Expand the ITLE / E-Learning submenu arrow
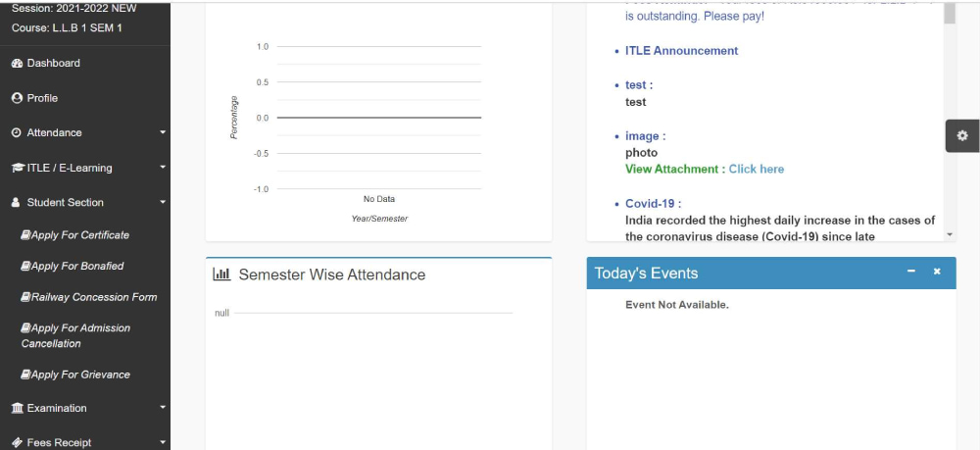Image resolution: width=980 pixels, height=450 pixels. point(163,168)
